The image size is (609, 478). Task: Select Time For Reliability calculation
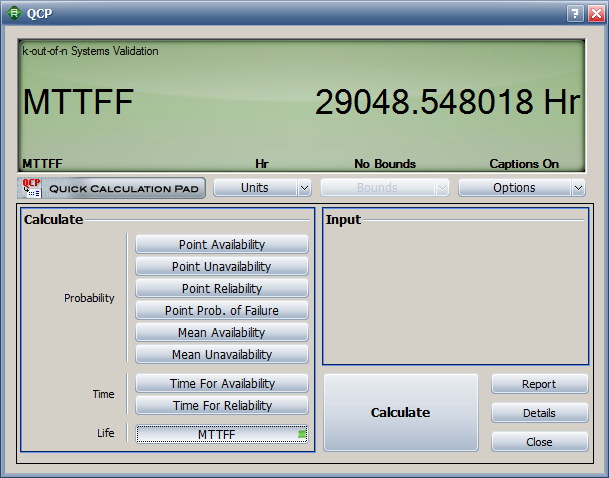(x=222, y=405)
